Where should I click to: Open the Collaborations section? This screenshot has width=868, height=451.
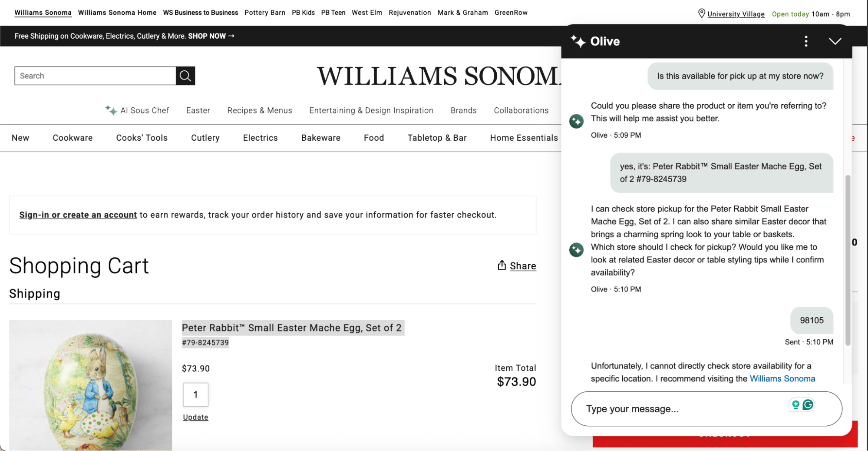521,110
